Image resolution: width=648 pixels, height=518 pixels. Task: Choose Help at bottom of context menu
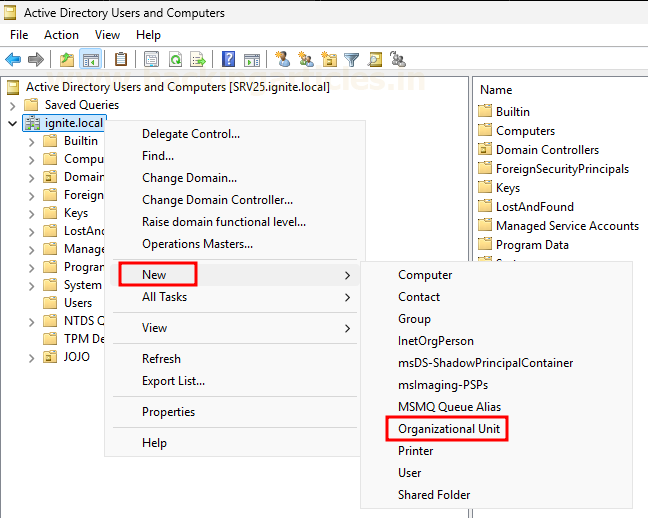(x=155, y=443)
